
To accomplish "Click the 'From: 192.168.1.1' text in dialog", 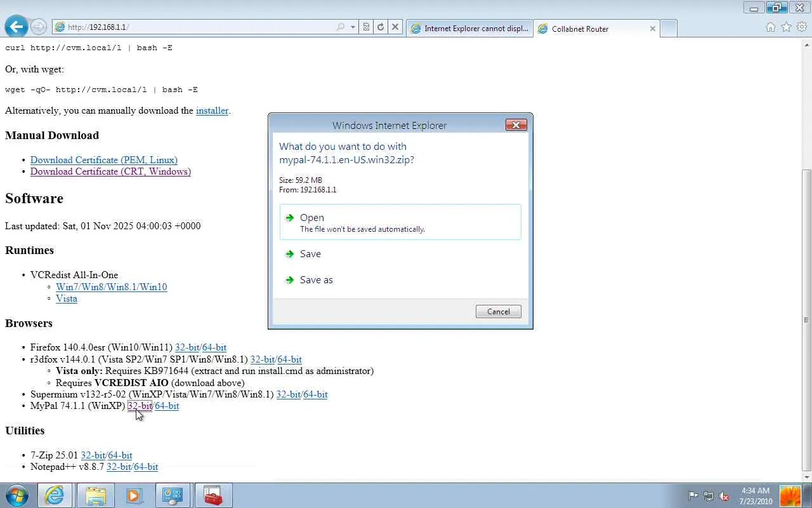I will coord(308,190).
